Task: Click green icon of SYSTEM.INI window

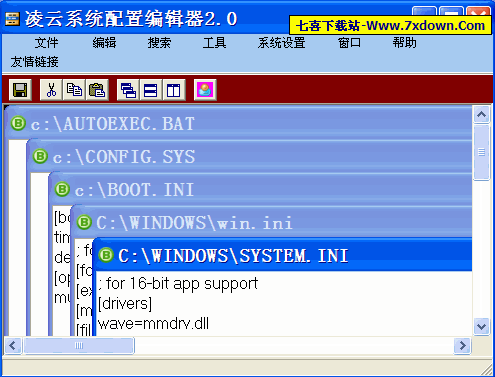Action: [106, 255]
